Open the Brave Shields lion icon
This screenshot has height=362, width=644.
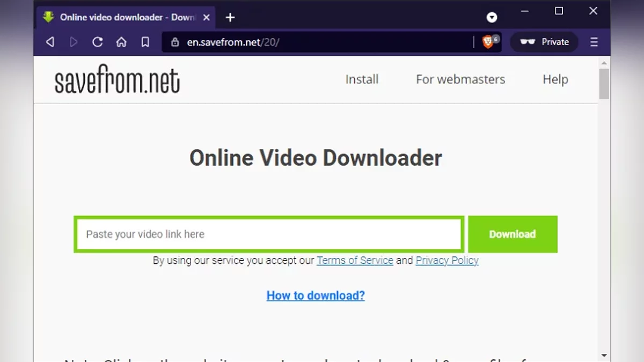coord(488,42)
